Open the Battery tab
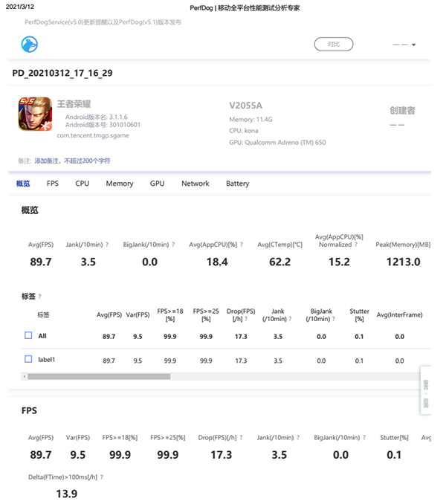The image size is (446, 504). (x=237, y=184)
